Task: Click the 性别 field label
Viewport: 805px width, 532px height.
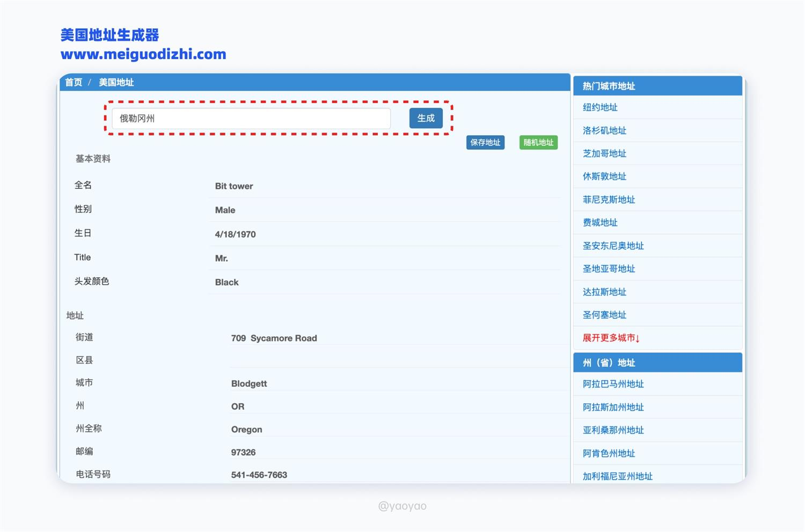Action: pos(83,209)
